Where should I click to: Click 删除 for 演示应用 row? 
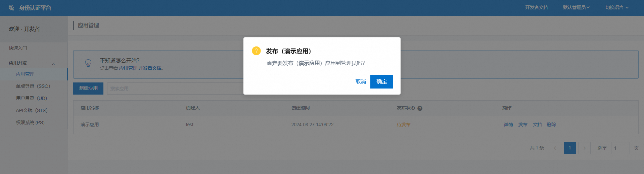[551, 125]
